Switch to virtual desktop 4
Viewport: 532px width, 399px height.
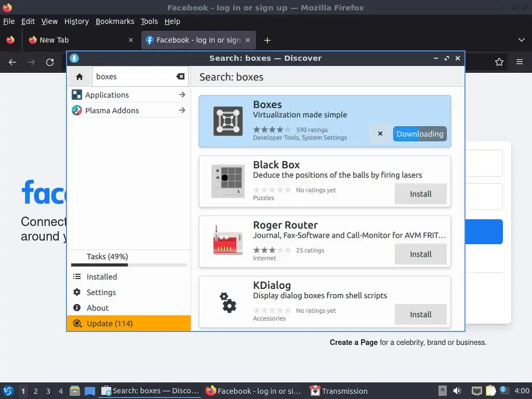coord(61,391)
